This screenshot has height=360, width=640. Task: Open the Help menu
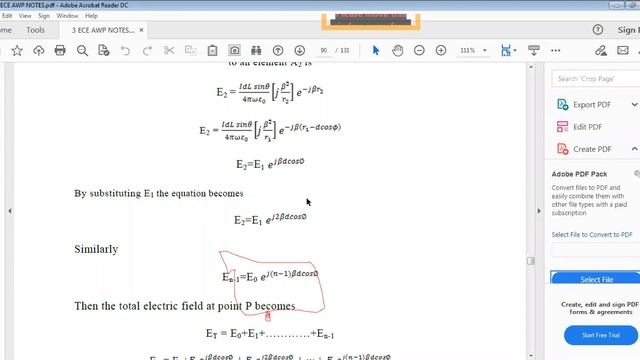tap(91, 16)
